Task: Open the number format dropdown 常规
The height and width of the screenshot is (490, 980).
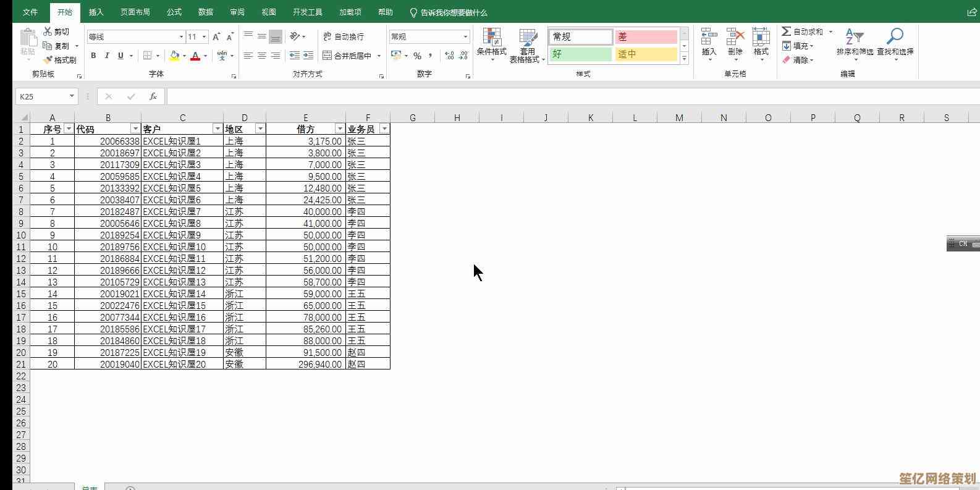Action: [465, 37]
